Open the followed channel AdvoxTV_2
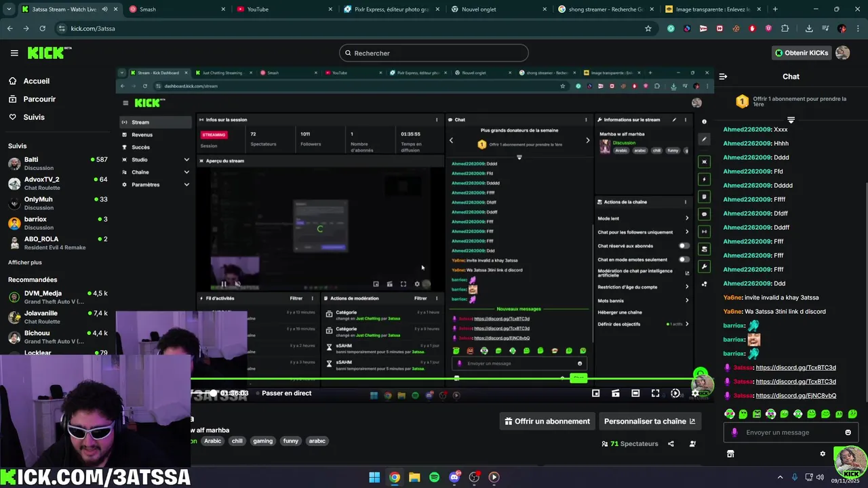 [58, 183]
